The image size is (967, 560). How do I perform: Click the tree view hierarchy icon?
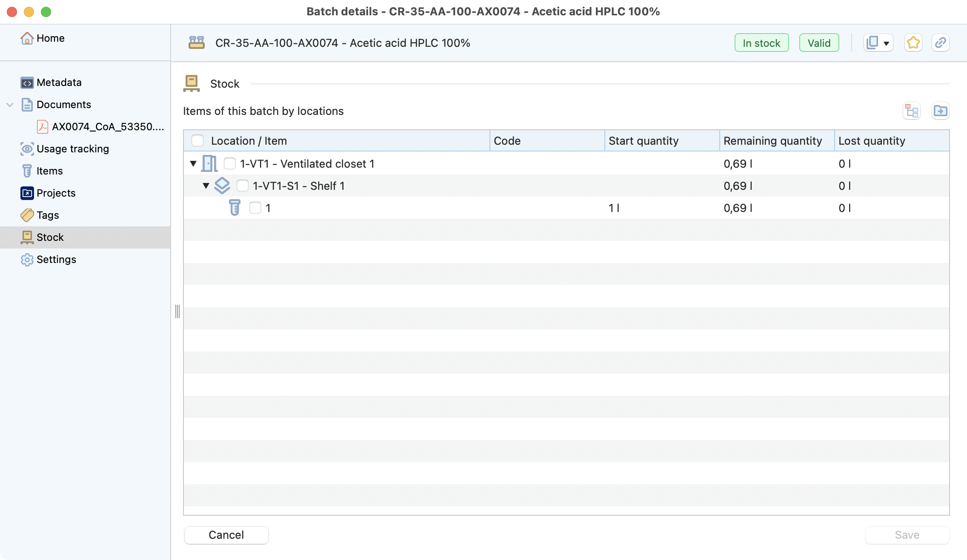pos(912,111)
